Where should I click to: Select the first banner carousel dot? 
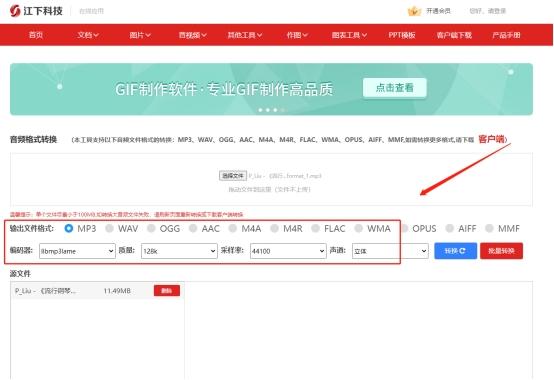[x=260, y=110]
